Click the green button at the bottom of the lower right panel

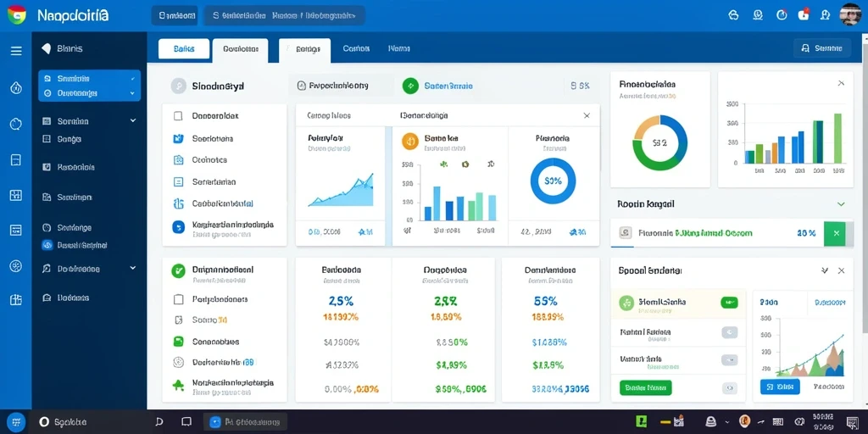pyautogui.click(x=645, y=387)
